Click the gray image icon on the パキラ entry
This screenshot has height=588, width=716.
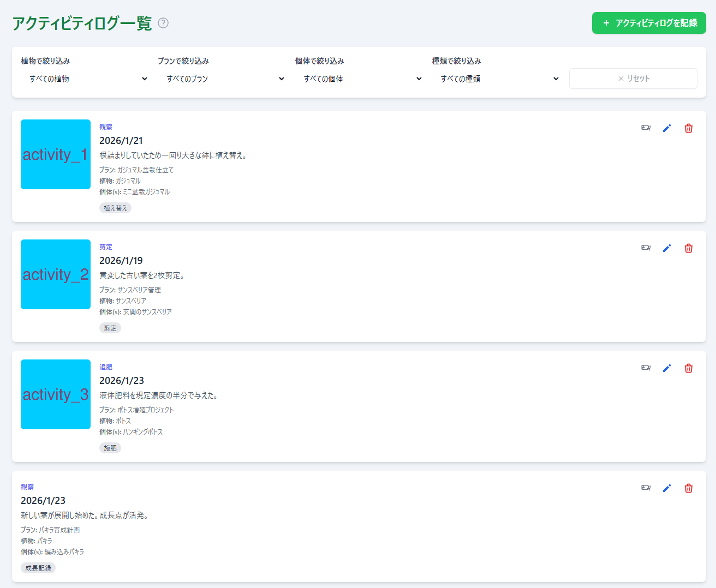click(646, 488)
